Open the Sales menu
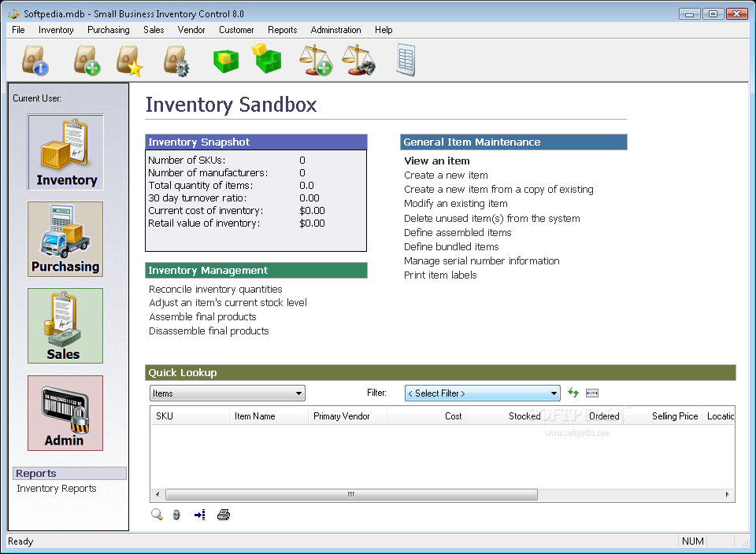This screenshot has height=554, width=756. coord(154,30)
